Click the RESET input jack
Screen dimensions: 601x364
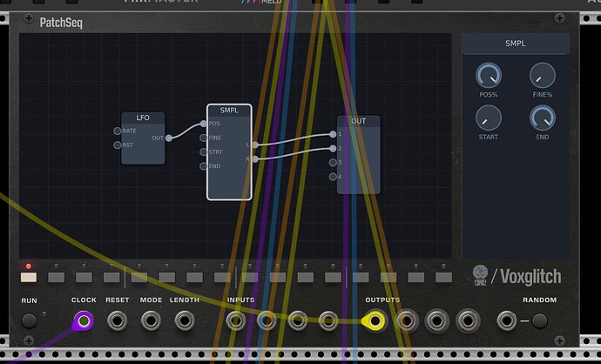pyautogui.click(x=117, y=321)
